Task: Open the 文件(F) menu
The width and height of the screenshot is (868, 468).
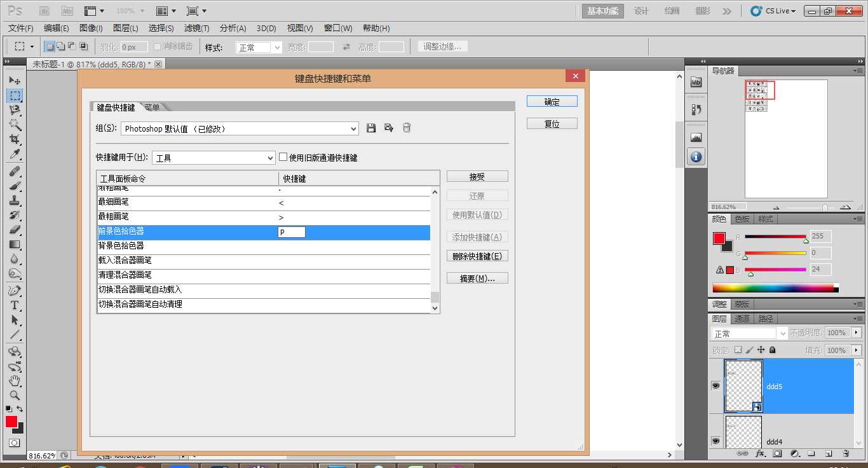Action: pos(21,28)
